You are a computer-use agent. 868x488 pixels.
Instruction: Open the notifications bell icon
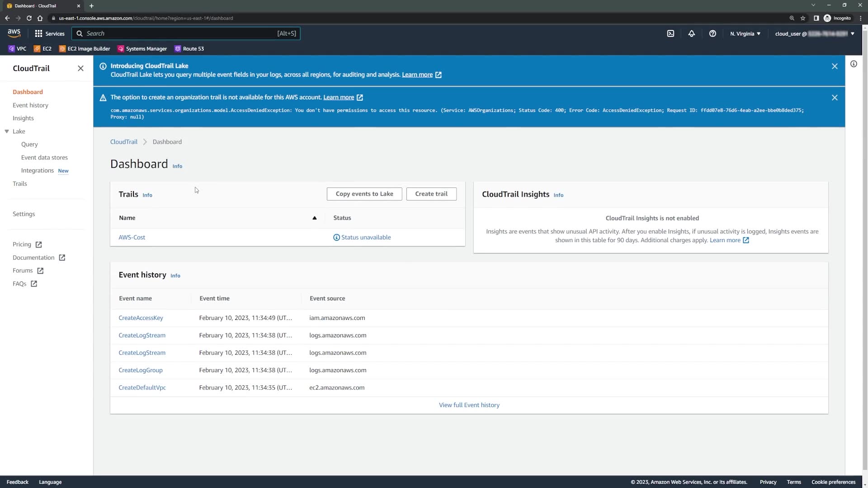691,33
